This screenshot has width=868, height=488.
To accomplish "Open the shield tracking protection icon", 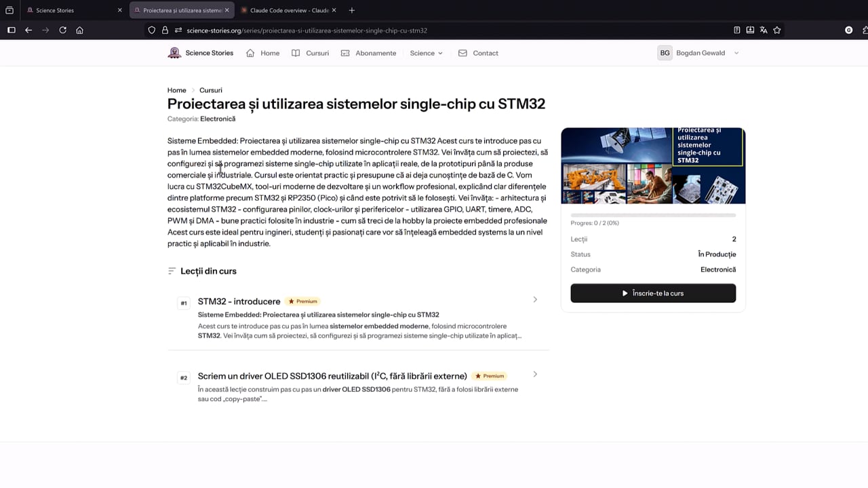I will click(x=152, y=30).
